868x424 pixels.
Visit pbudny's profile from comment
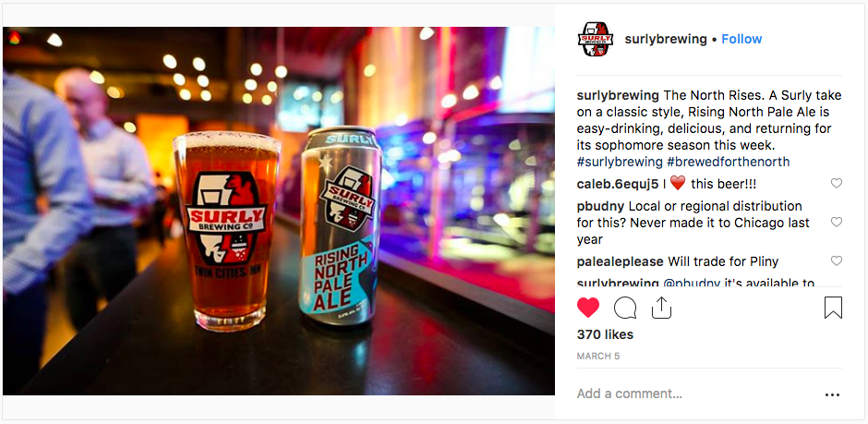pyautogui.click(x=600, y=207)
